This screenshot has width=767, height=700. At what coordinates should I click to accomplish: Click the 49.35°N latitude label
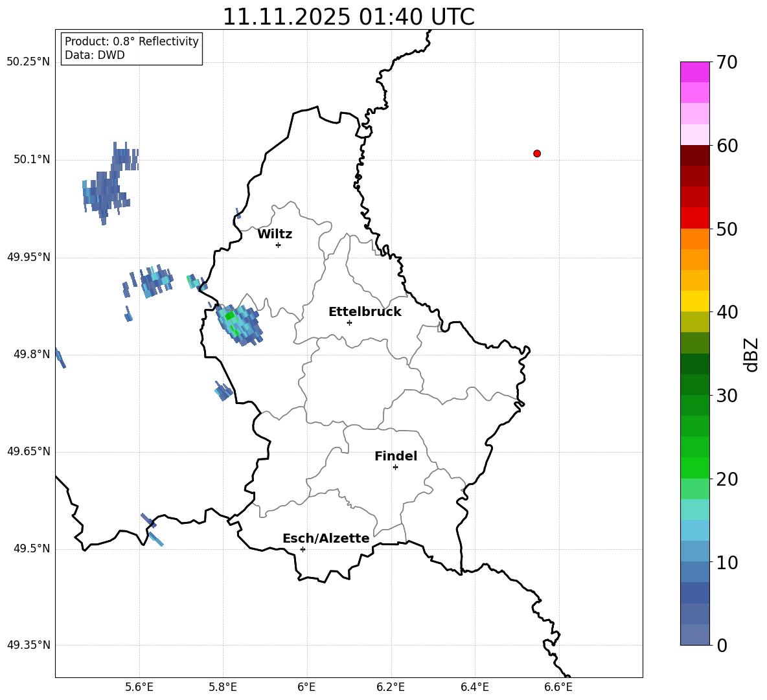click(x=29, y=645)
